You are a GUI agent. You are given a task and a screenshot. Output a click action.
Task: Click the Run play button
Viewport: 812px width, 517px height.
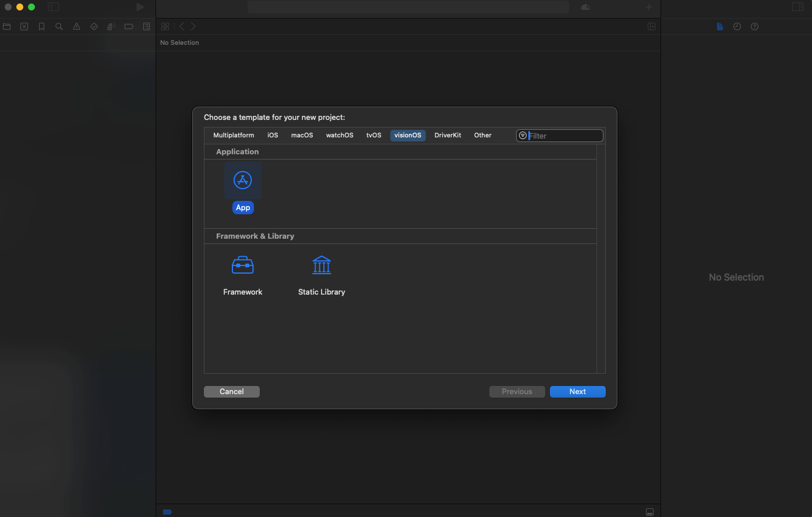[140, 7]
